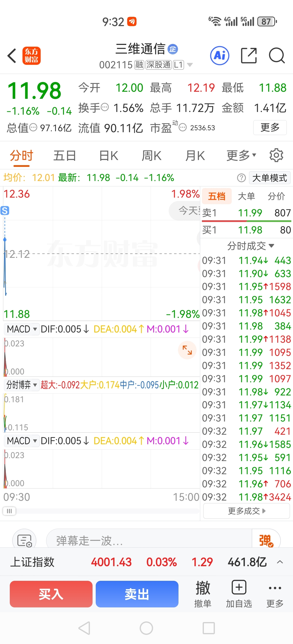Open the first MACD indicator dropdown
The width and height of the screenshot is (293, 644).
[21, 329]
